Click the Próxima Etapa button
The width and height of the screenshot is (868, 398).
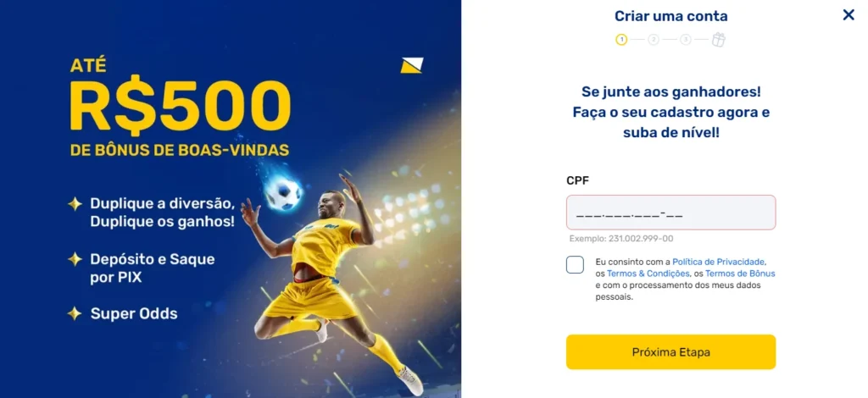point(671,352)
